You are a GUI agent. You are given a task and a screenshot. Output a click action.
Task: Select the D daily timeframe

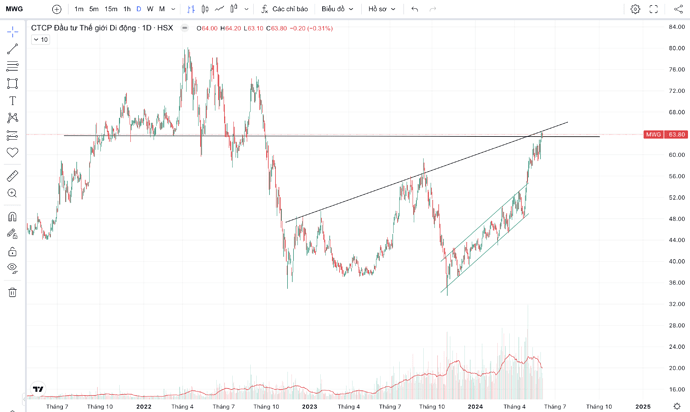coord(139,9)
